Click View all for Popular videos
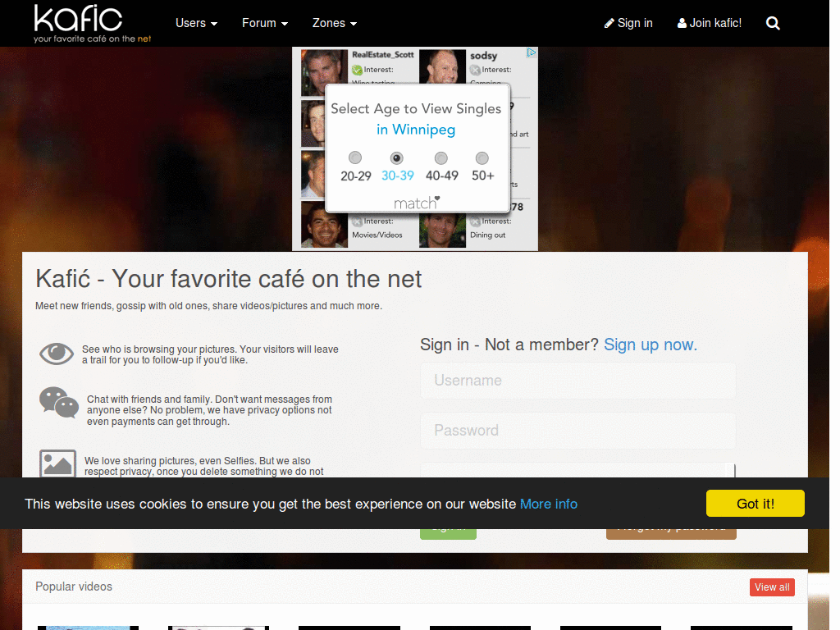Viewport: 840px width, 630px height. (x=772, y=587)
